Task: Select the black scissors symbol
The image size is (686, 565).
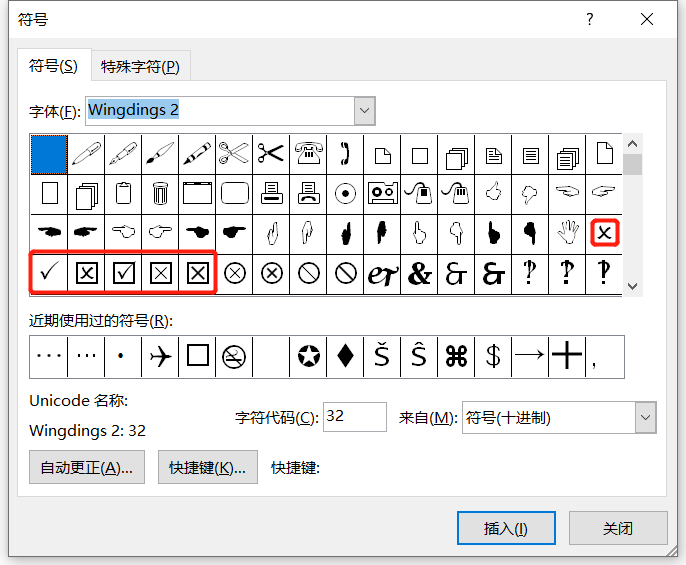Action: (x=271, y=154)
